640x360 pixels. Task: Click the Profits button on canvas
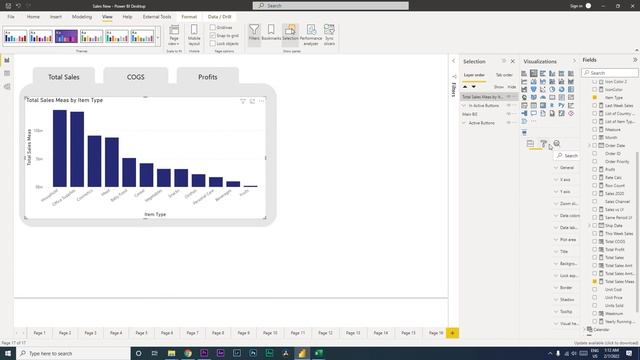[x=208, y=77]
